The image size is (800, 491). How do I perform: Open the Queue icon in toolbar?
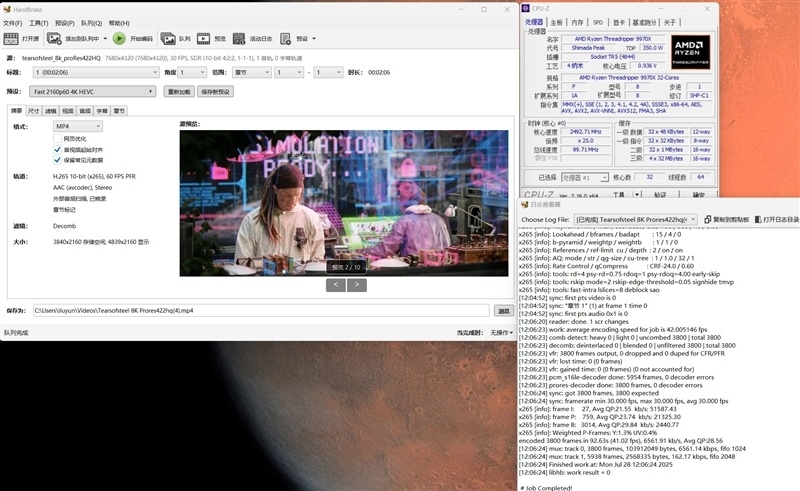click(x=169, y=39)
